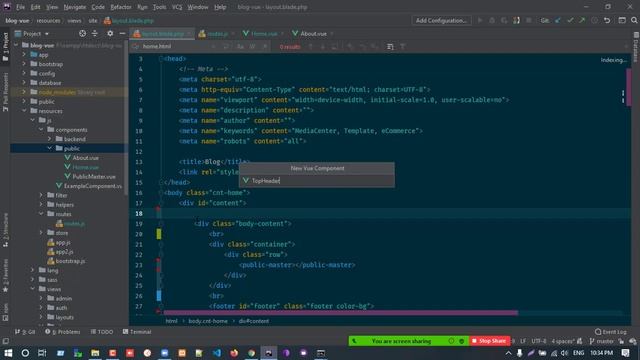This screenshot has height=360, width=640.
Task: Click the multiple selection icon in search bar
Action: click(390, 47)
